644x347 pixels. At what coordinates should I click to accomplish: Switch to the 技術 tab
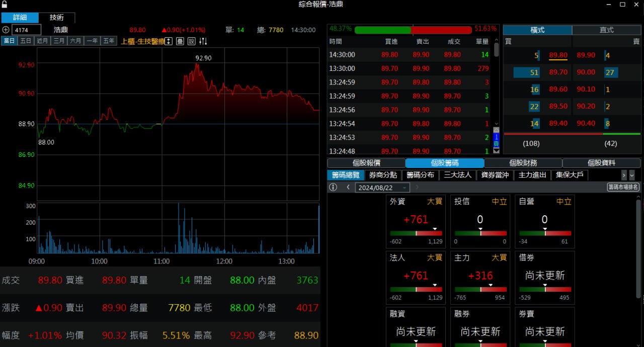(x=57, y=18)
